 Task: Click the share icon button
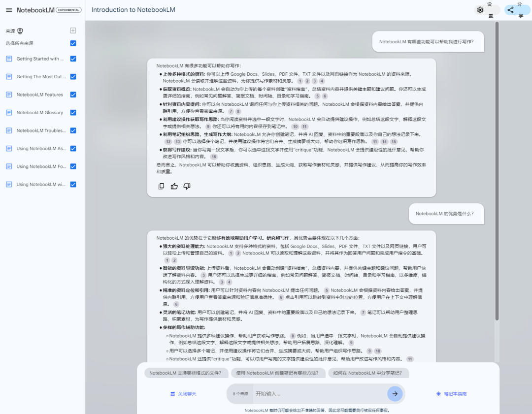click(510, 10)
